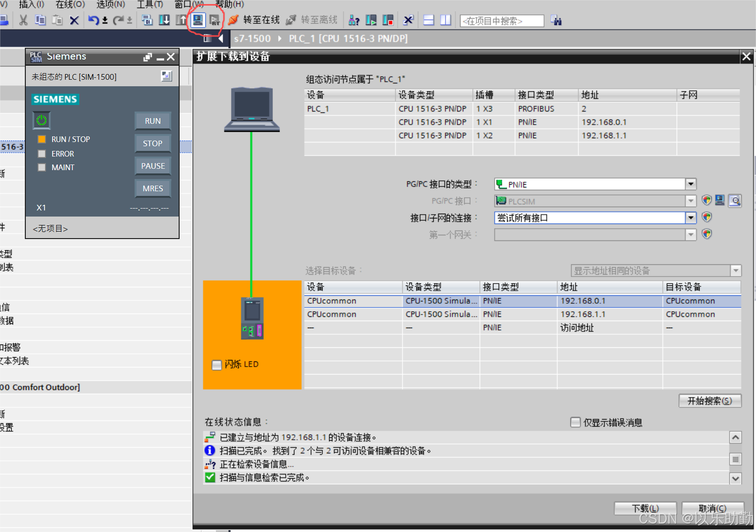This screenshot has width=756, height=532.
Task: Switch PLCSIM to project view icon
Action: (x=166, y=76)
